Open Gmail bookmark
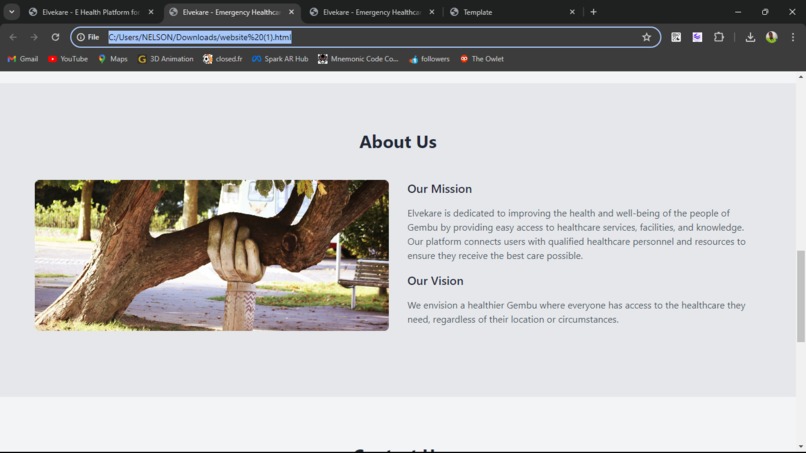This screenshot has height=453, width=806. (23, 59)
